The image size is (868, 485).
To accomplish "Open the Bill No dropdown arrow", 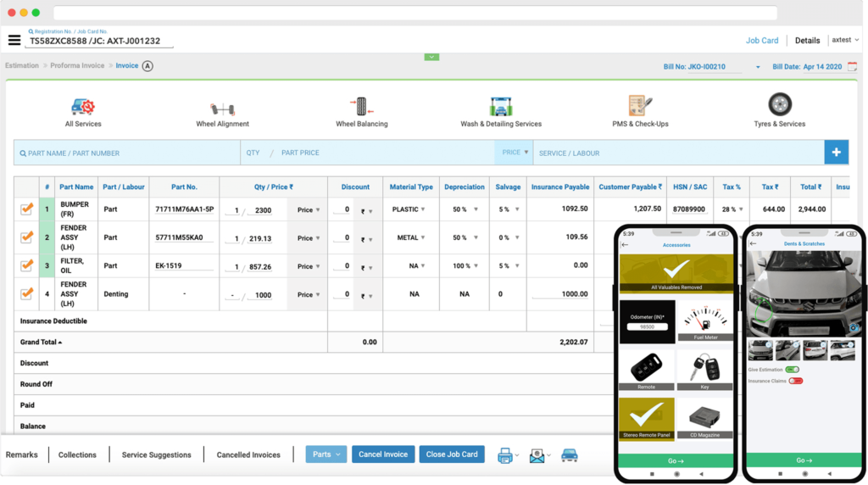I will [758, 68].
